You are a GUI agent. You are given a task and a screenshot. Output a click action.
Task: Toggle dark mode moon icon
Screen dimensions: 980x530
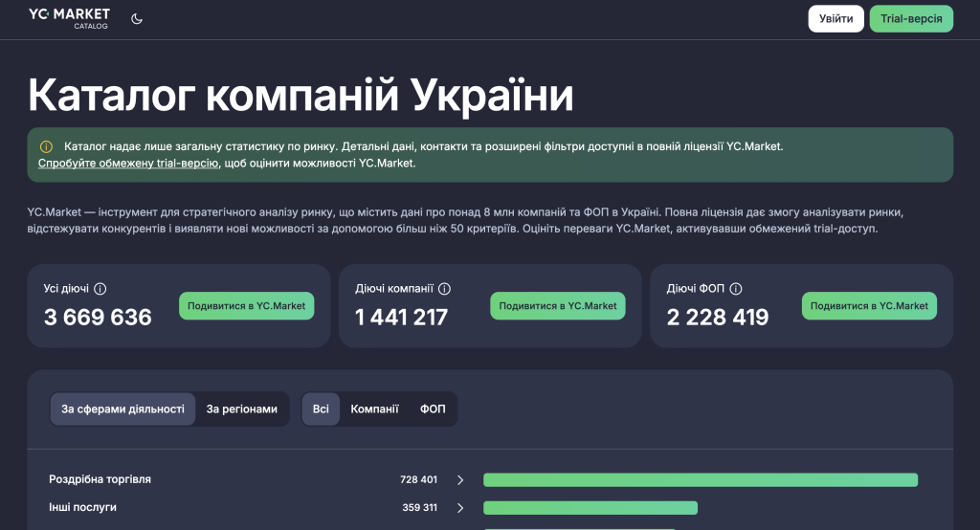137,19
